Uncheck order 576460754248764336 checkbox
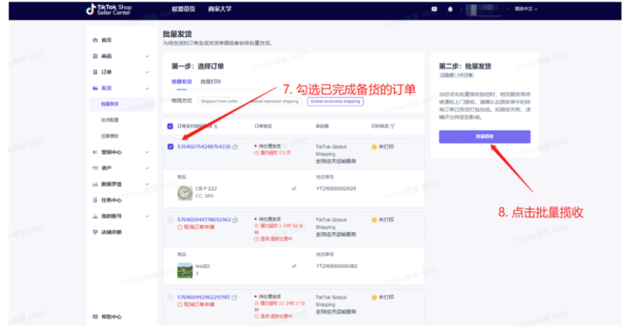644x336 pixels. pos(170,147)
